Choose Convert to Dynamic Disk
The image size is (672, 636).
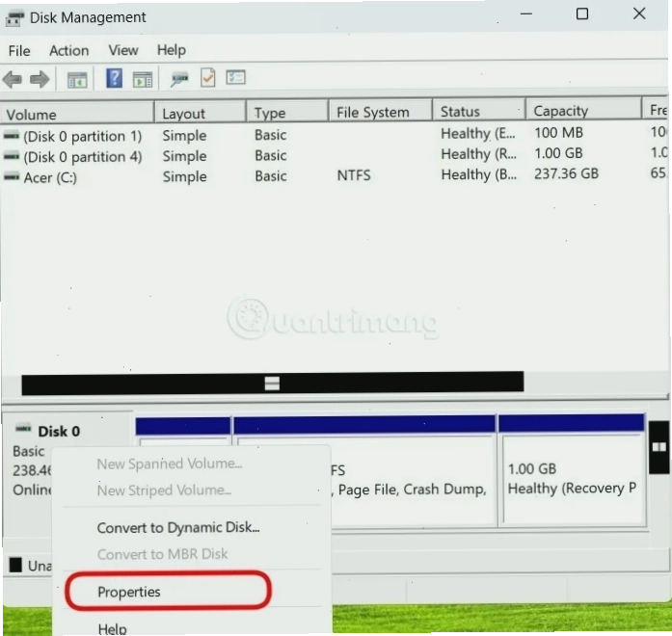coord(178,528)
